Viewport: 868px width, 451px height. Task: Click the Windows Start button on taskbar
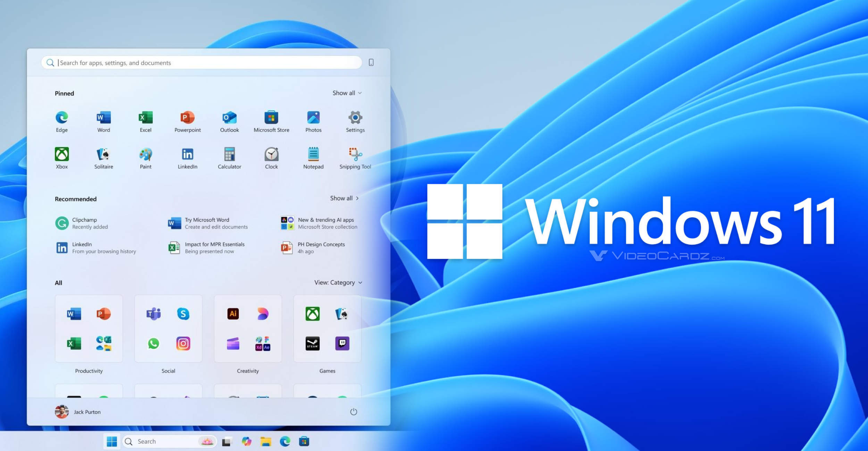112,442
